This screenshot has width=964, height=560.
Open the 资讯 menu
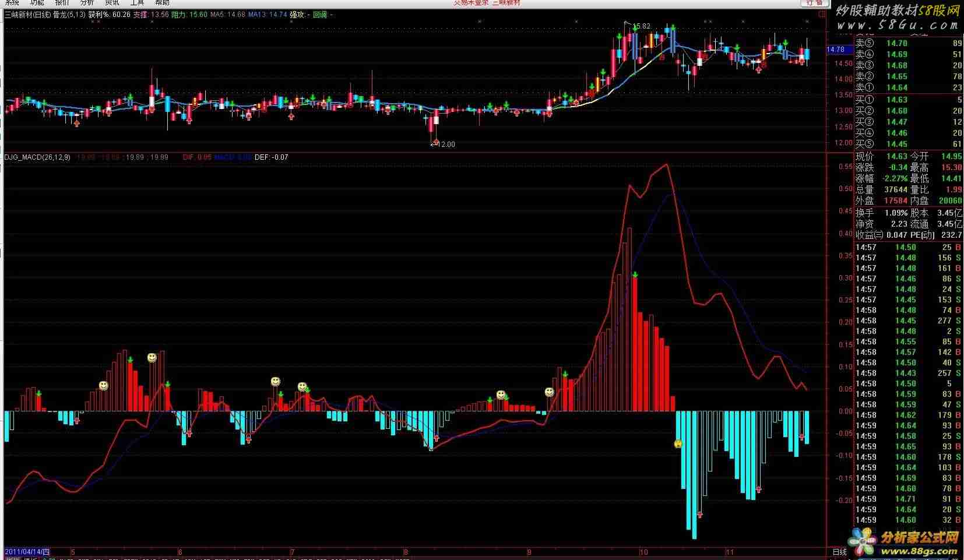[x=112, y=3]
